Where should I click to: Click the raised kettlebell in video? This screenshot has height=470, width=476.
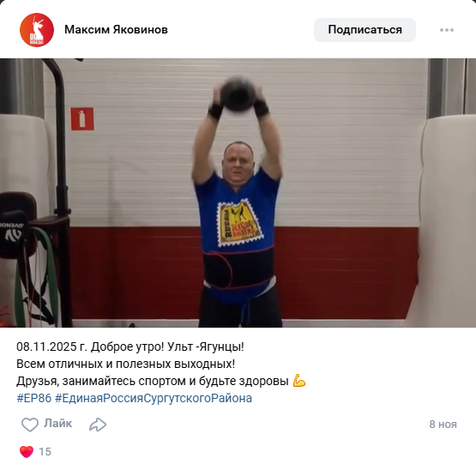pos(238,93)
